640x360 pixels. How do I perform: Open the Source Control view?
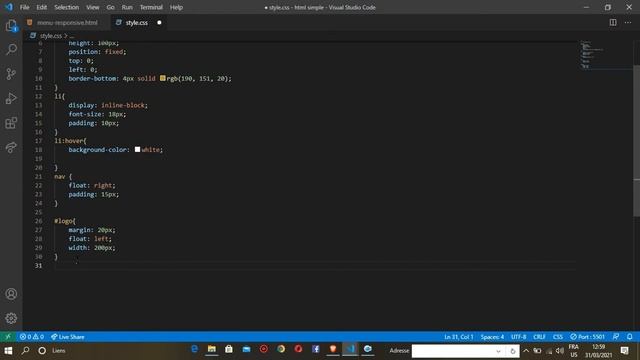pyautogui.click(x=11, y=74)
